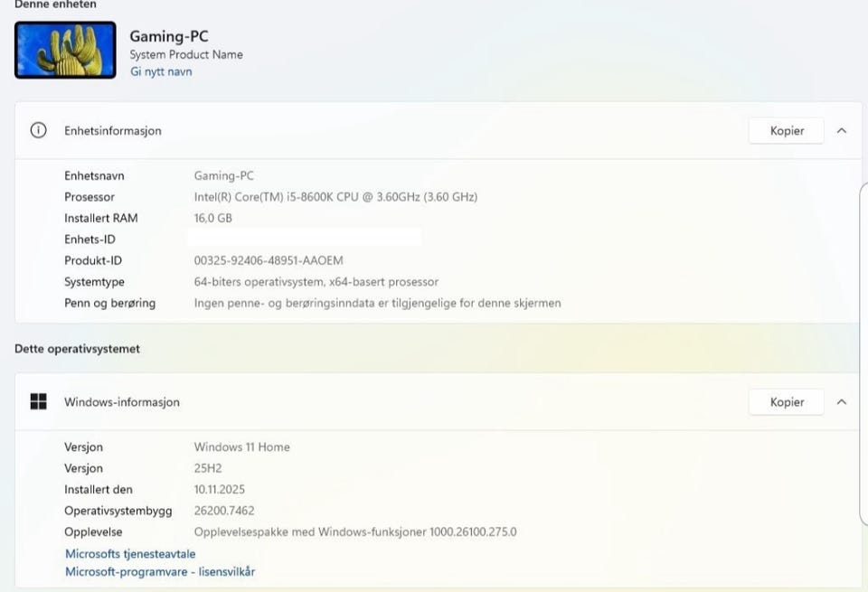Collapse the Windows-informasjon section chevron
Image resolution: width=868 pixels, height=592 pixels.
pos(842,401)
